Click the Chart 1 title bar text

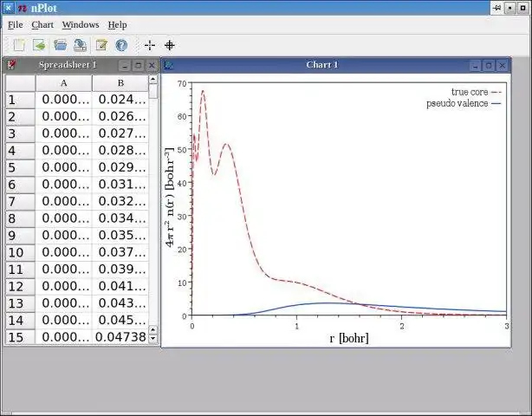click(x=322, y=65)
